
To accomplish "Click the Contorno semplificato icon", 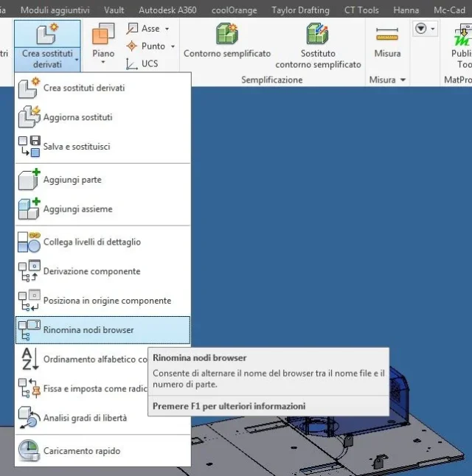I will tap(227, 33).
